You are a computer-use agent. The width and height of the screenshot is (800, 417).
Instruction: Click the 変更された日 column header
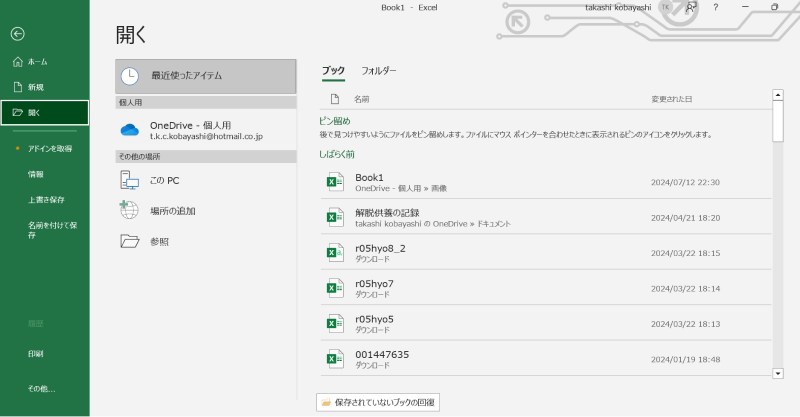(x=671, y=99)
